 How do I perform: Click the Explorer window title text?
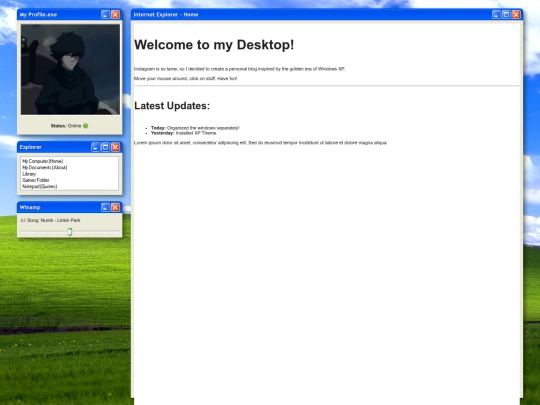point(31,147)
